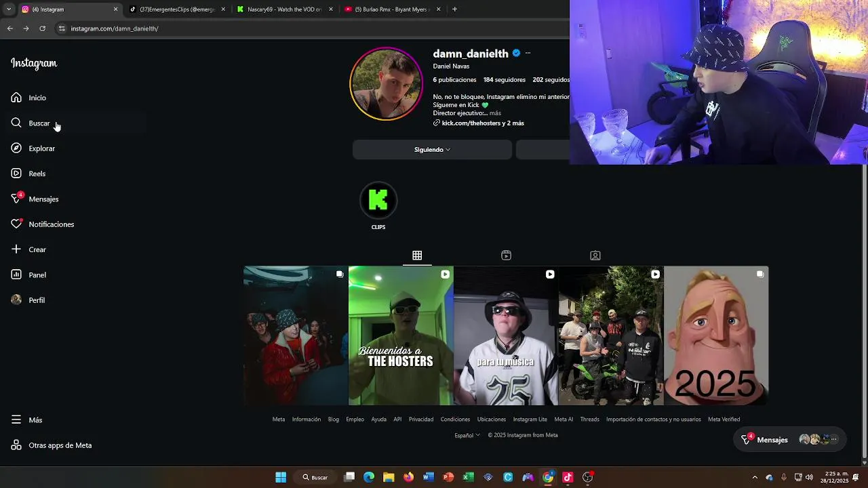Open TikTok app from the taskbar
Image resolution: width=868 pixels, height=488 pixels.
tap(568, 477)
